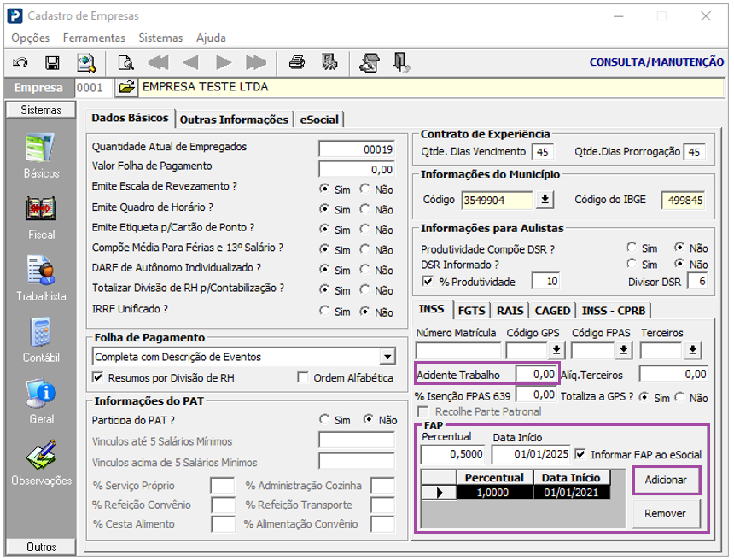
Task: Open the Ferramentas menu
Action: [x=94, y=38]
